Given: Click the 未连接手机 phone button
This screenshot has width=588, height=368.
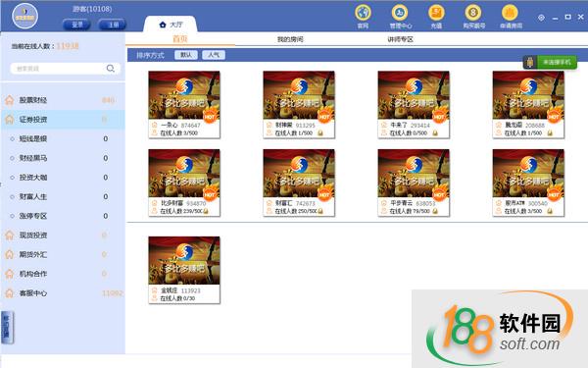Looking at the screenshot, I should click(550, 62).
